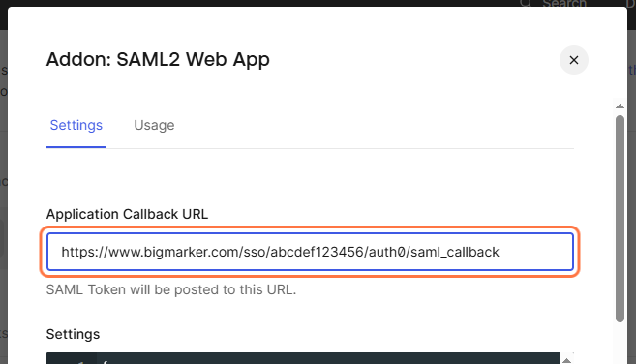
Task: Close the SAML2 Web App addon dialog
Action: click(573, 60)
